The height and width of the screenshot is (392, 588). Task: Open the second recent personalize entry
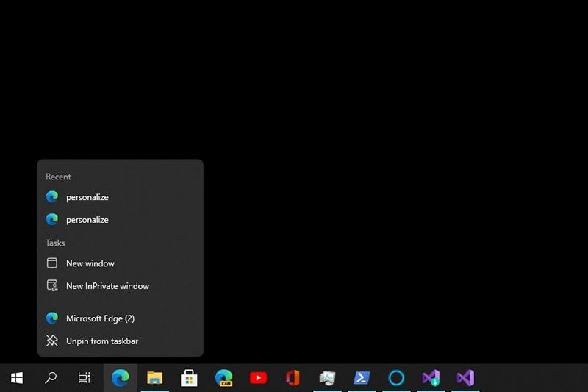point(121,219)
